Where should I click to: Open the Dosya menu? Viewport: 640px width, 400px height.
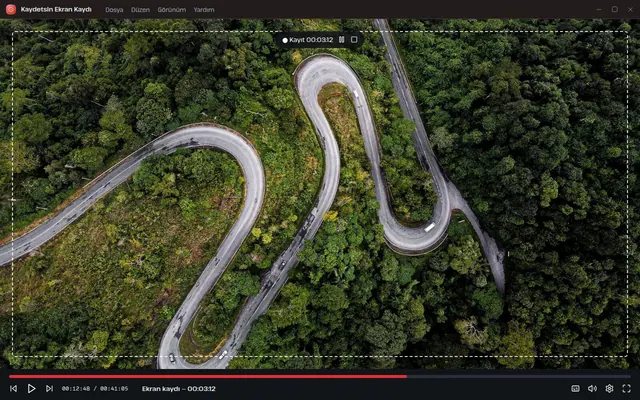[114, 10]
